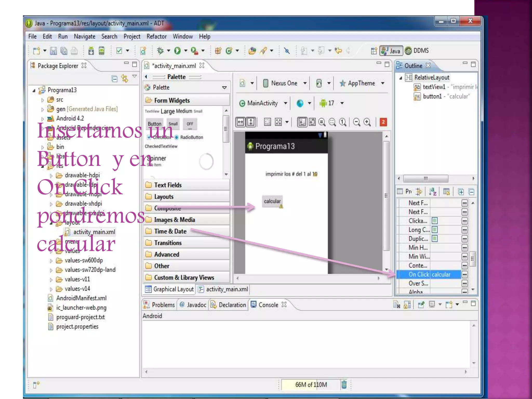This screenshot has width=532, height=399.
Task: Click the green Run icon
Action: tap(177, 51)
